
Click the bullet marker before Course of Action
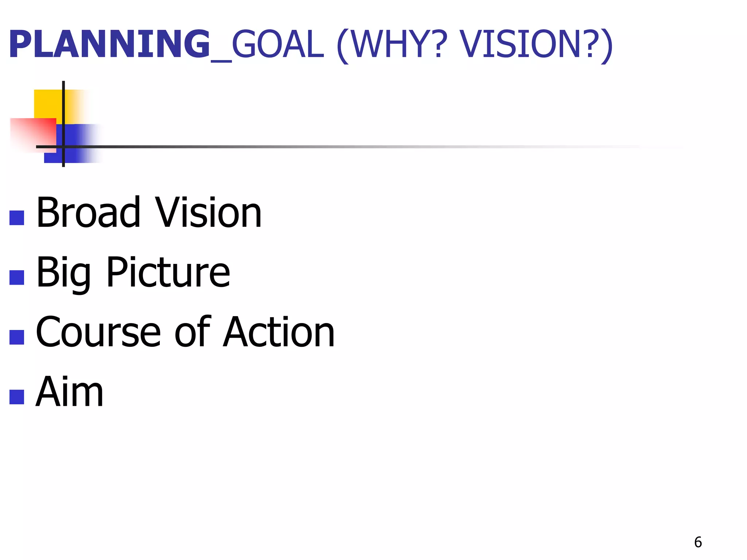[17, 337]
